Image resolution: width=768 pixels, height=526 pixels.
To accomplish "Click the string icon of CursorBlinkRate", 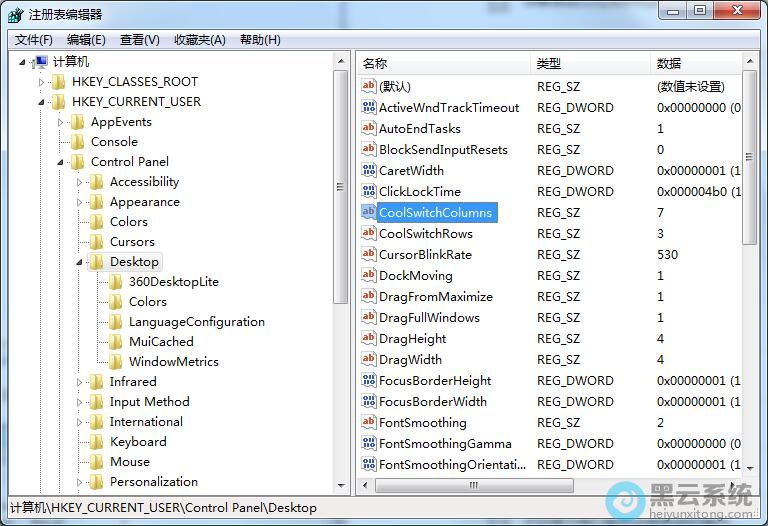I will 368,254.
